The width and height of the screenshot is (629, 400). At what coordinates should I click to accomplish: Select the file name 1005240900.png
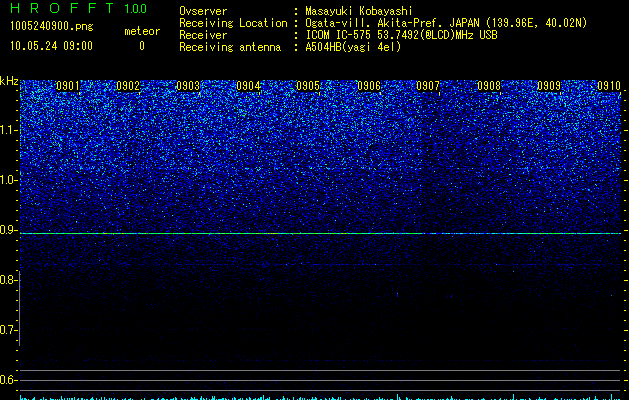(52, 26)
